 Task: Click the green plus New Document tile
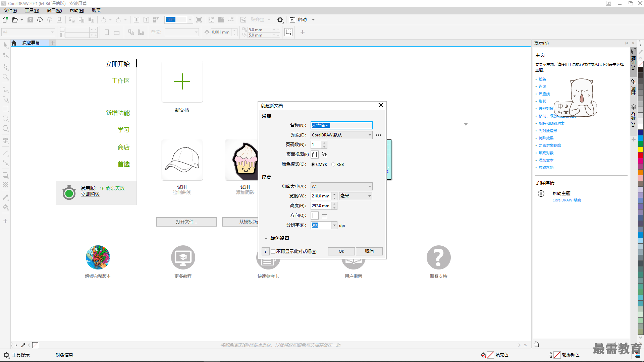(x=182, y=81)
